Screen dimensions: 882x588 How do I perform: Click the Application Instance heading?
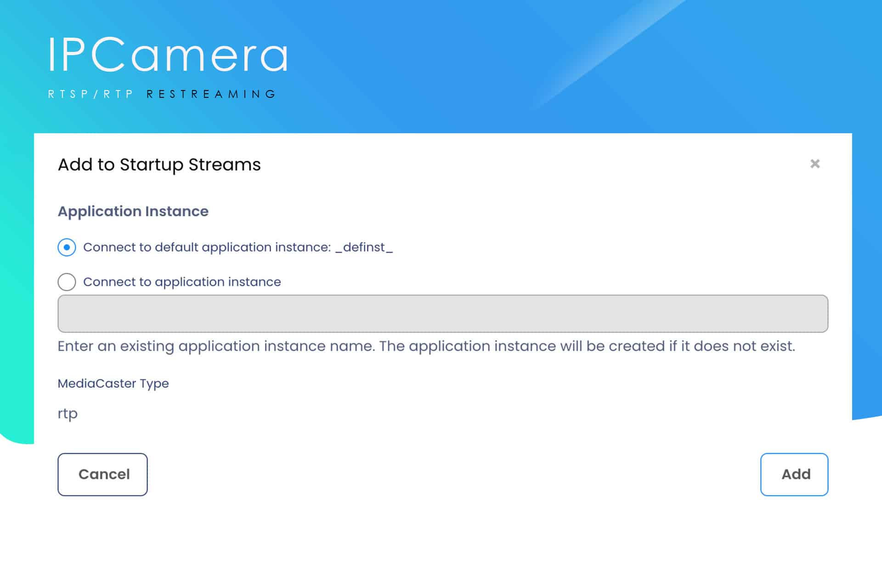[133, 211]
